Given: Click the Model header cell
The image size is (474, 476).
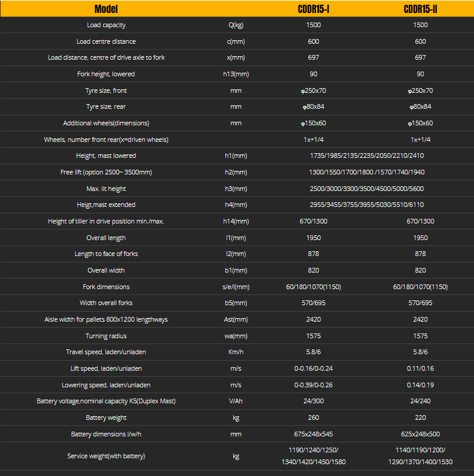Looking at the screenshot, I should (x=106, y=9).
